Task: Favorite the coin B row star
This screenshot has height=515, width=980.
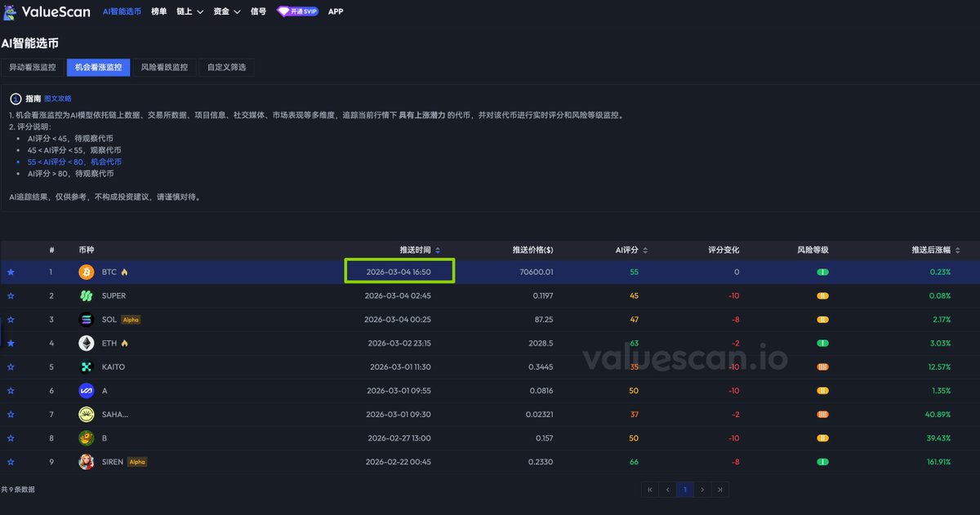Action: (x=11, y=438)
